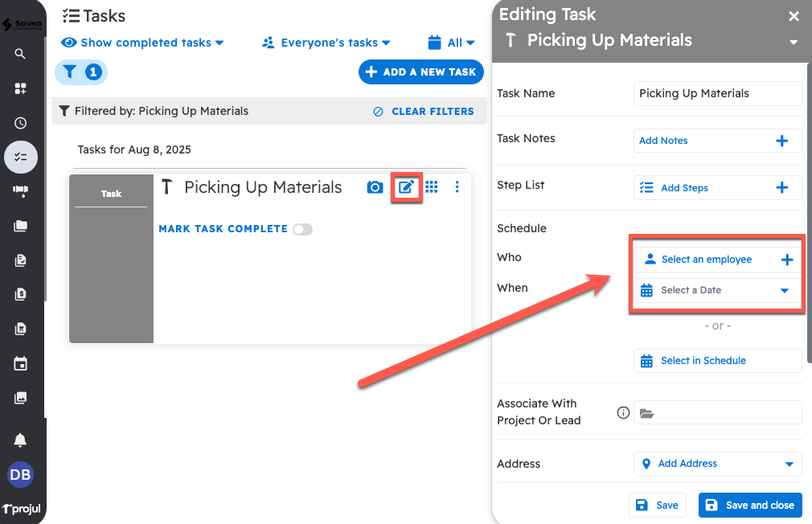Click Add a New Task button
The height and width of the screenshot is (524, 812).
pos(420,72)
